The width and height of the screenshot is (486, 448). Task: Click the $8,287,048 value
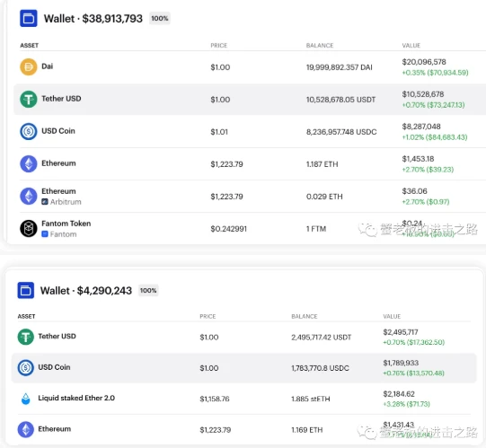pyautogui.click(x=421, y=127)
